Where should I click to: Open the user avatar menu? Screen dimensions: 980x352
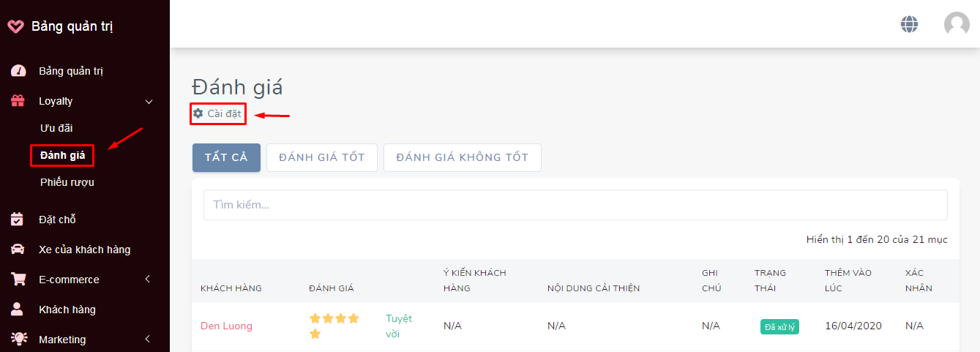[x=957, y=24]
